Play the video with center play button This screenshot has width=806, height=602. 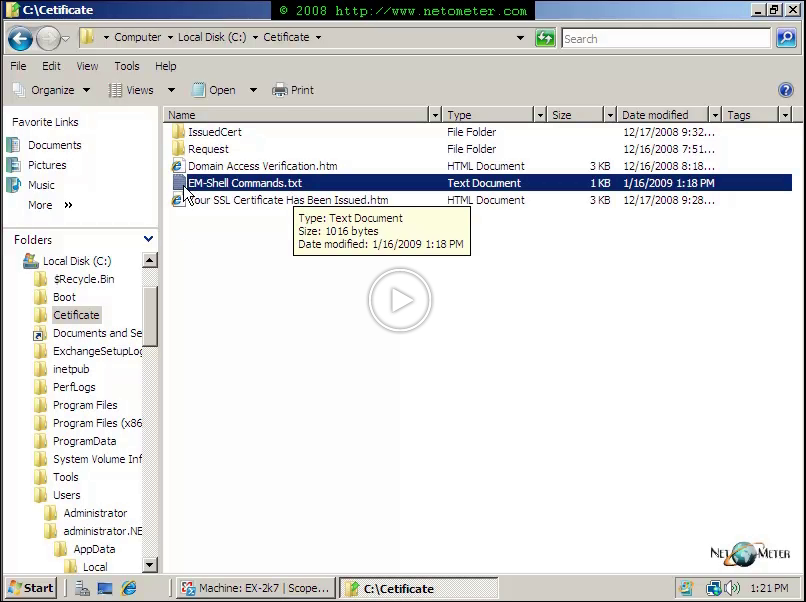[x=400, y=300]
